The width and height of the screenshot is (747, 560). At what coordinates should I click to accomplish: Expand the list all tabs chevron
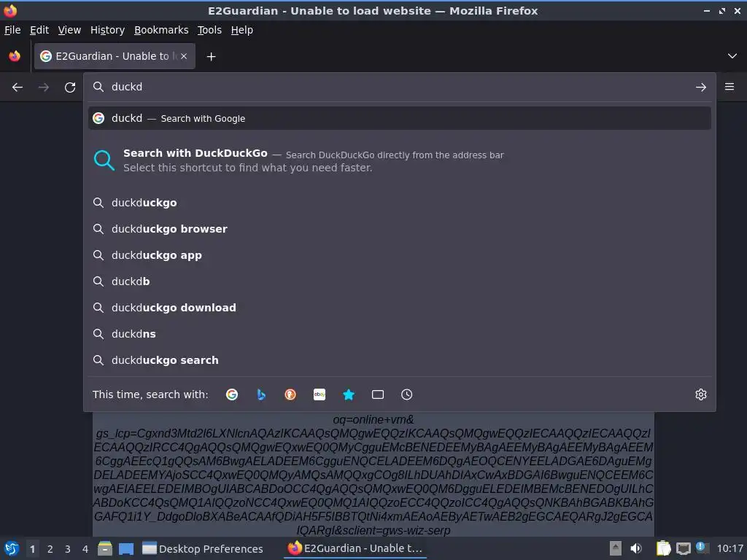tap(732, 56)
